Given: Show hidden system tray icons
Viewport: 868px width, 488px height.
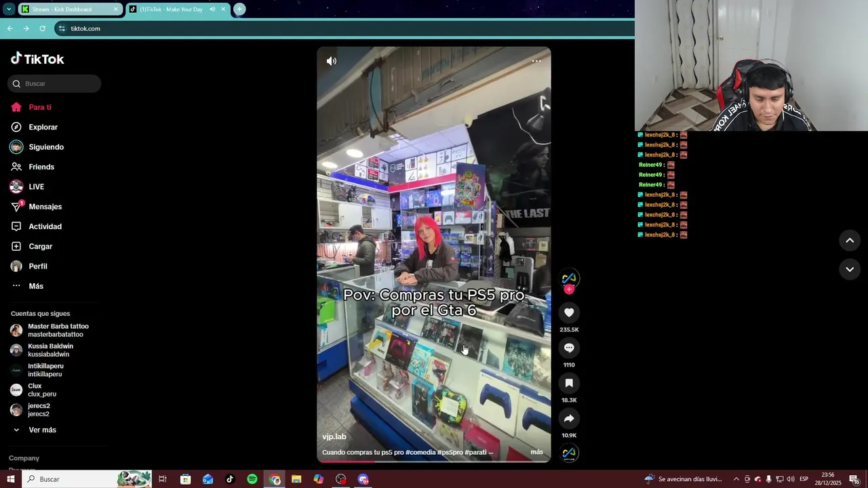Looking at the screenshot, I should click(x=736, y=479).
